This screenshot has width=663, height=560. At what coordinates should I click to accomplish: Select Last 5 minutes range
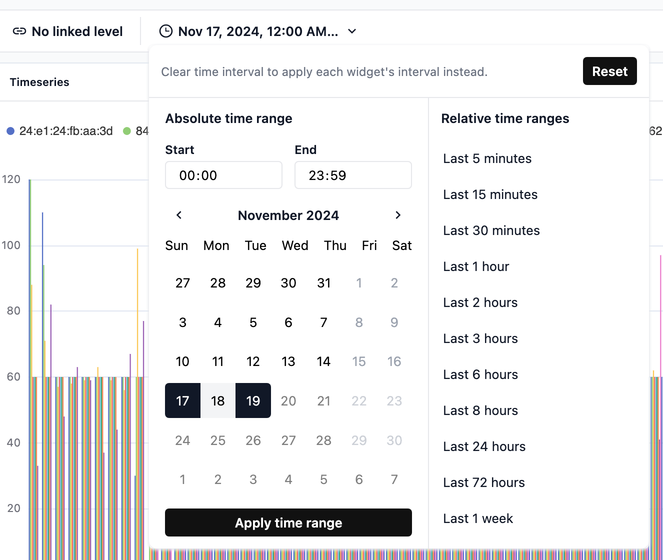coord(487,158)
